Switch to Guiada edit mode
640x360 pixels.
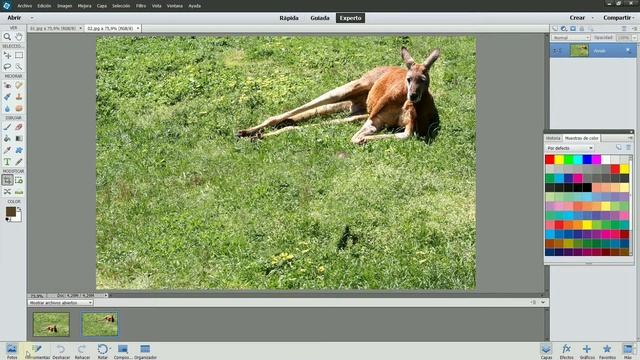[320, 18]
